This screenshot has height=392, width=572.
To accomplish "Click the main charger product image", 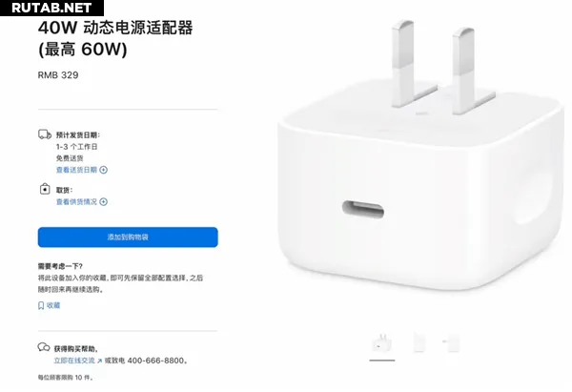I will (421, 155).
